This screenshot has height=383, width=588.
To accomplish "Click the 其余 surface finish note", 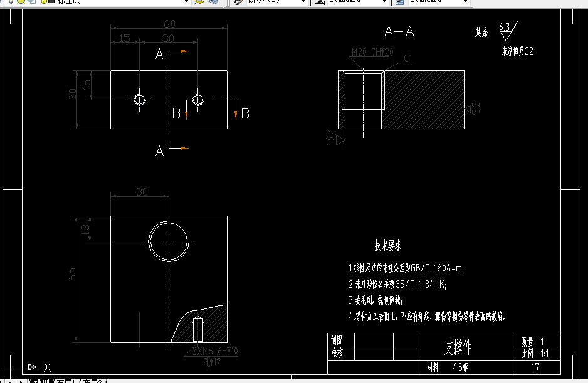I will [481, 32].
